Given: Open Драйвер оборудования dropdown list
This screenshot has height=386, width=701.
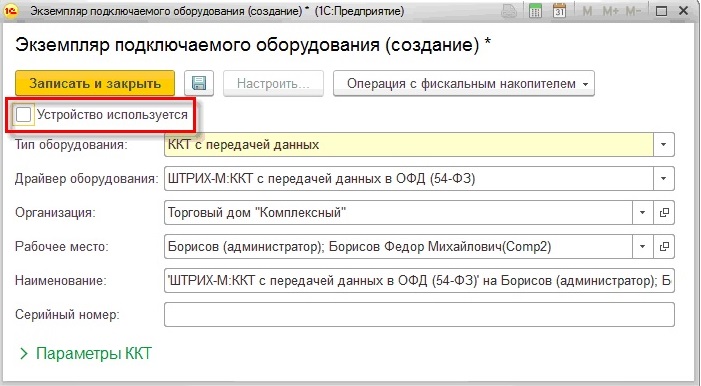Looking at the screenshot, I should 663,178.
